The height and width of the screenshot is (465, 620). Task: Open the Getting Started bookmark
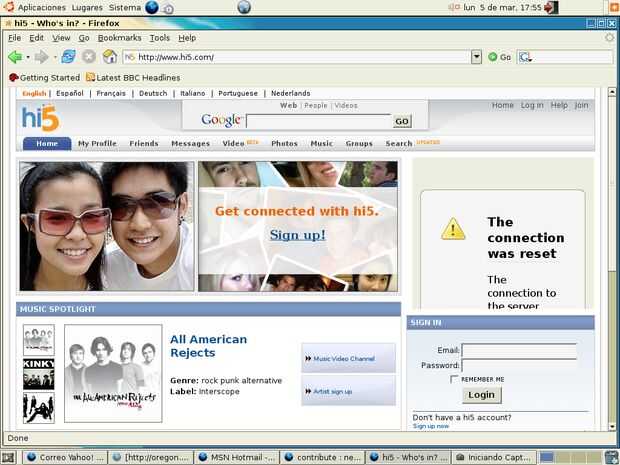point(44,78)
